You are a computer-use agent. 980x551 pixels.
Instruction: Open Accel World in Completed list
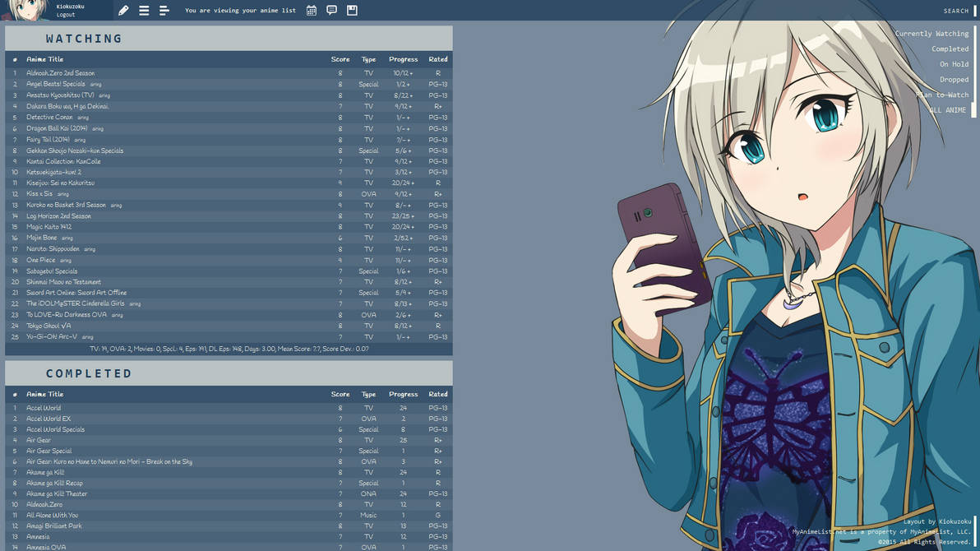tap(43, 408)
